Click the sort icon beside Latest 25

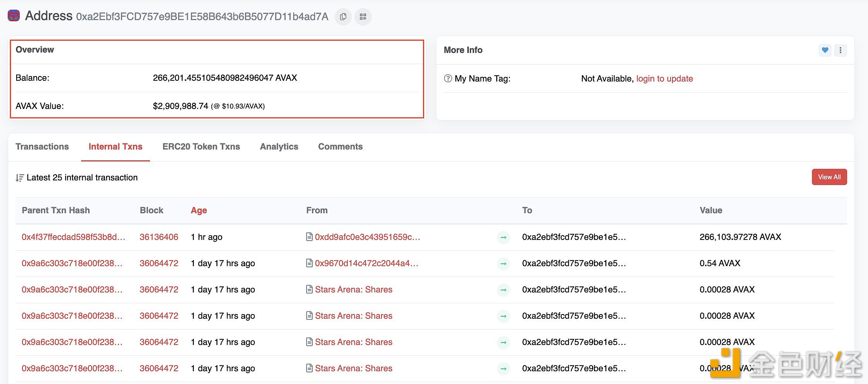click(20, 178)
